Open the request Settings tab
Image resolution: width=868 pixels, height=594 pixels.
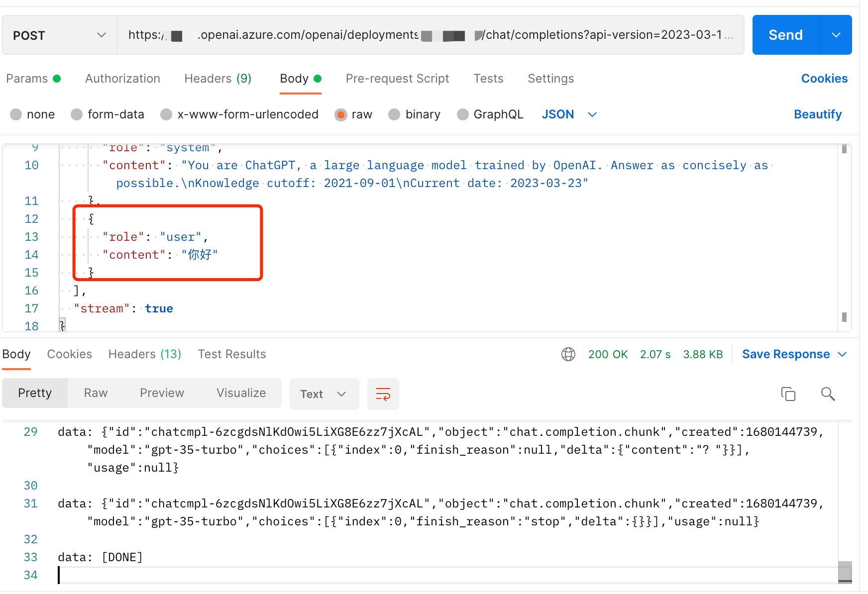click(550, 79)
